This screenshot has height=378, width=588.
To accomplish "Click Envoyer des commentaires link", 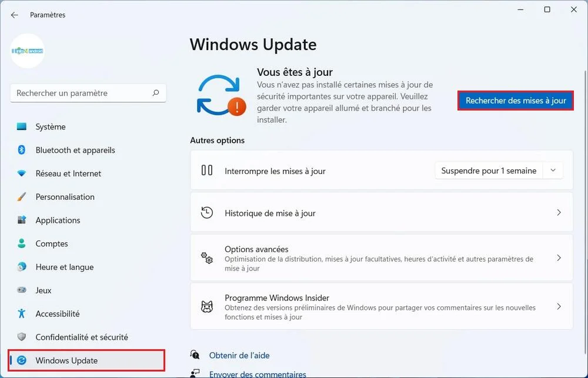I will [x=258, y=374].
